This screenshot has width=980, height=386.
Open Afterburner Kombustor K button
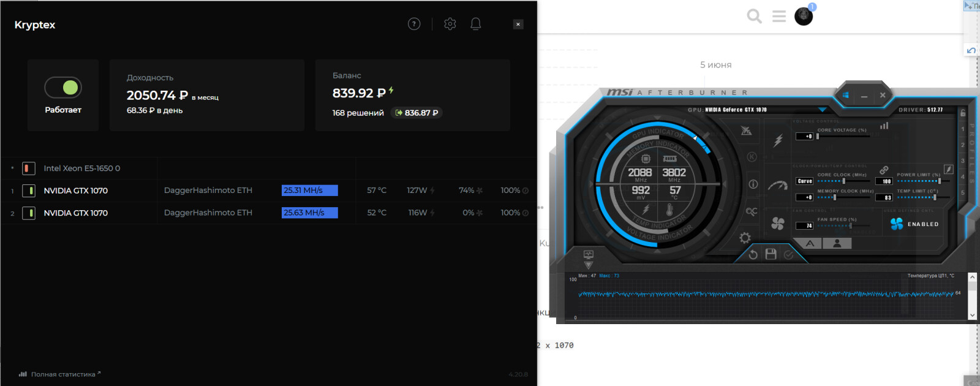[752, 157]
